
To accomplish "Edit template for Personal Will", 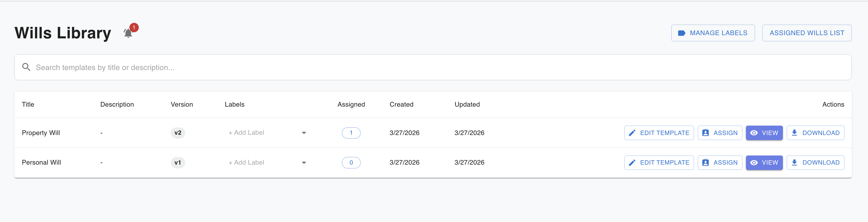I will point(659,163).
